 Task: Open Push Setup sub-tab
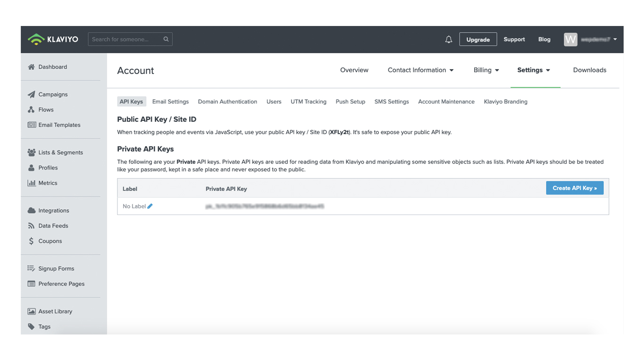tap(351, 102)
